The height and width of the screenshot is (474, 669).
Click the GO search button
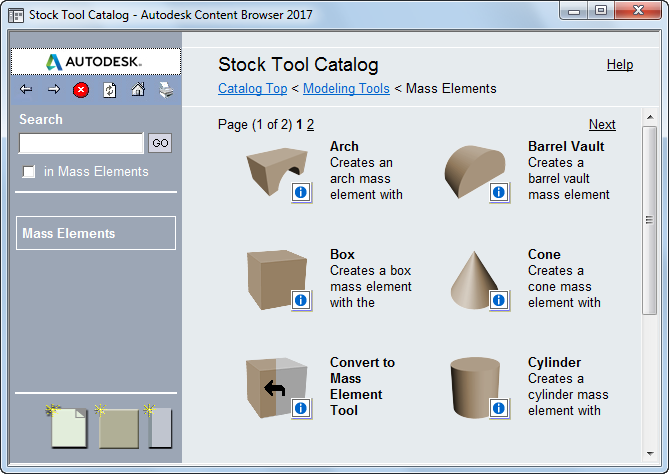[160, 143]
